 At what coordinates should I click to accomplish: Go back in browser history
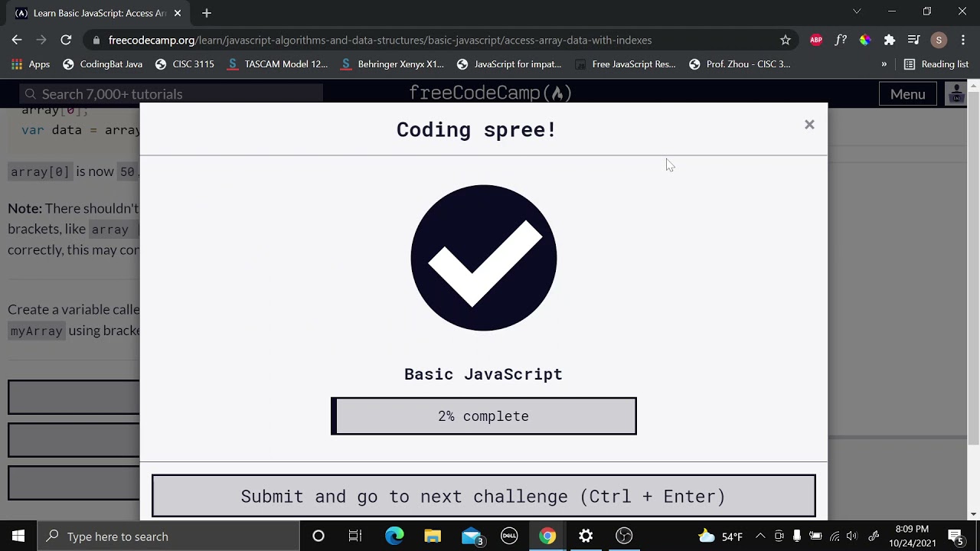coord(17,40)
